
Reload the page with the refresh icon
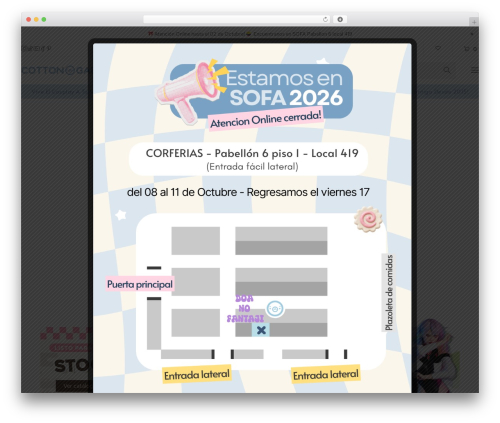tap(325, 20)
